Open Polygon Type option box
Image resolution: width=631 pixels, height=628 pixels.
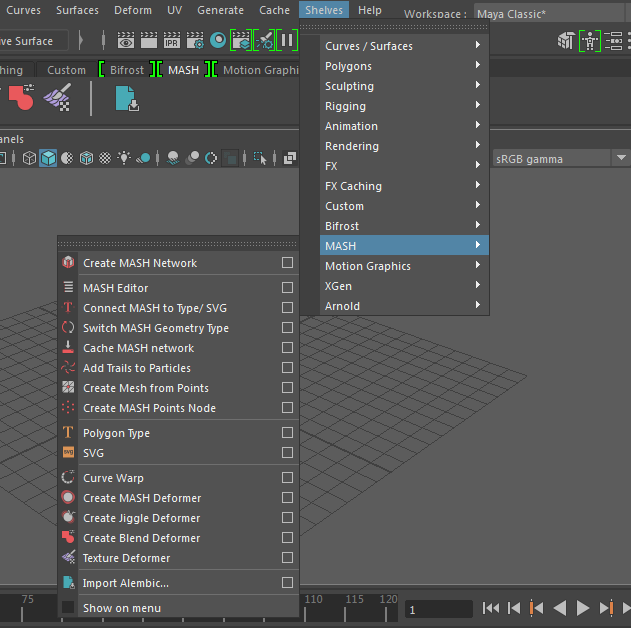point(287,433)
